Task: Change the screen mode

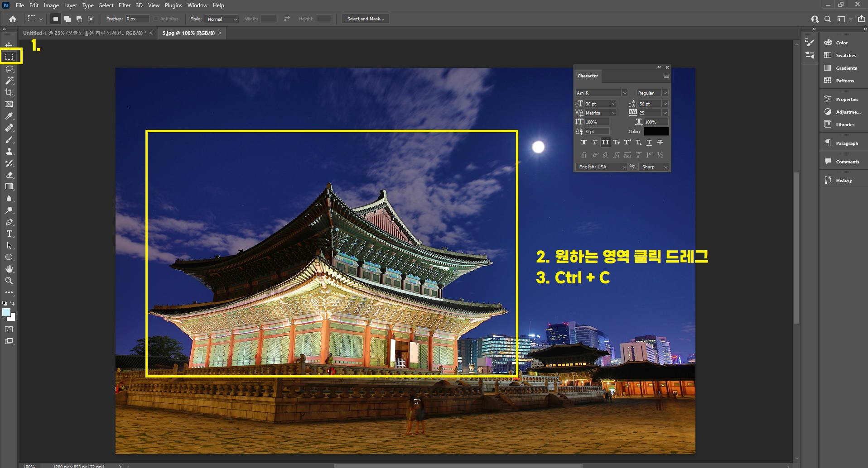Action: tap(9, 341)
